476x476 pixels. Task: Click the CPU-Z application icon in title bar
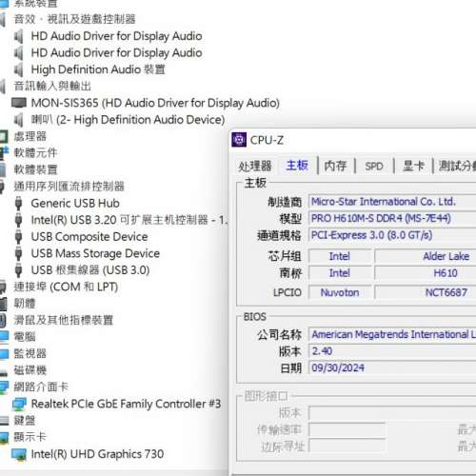pos(239,140)
